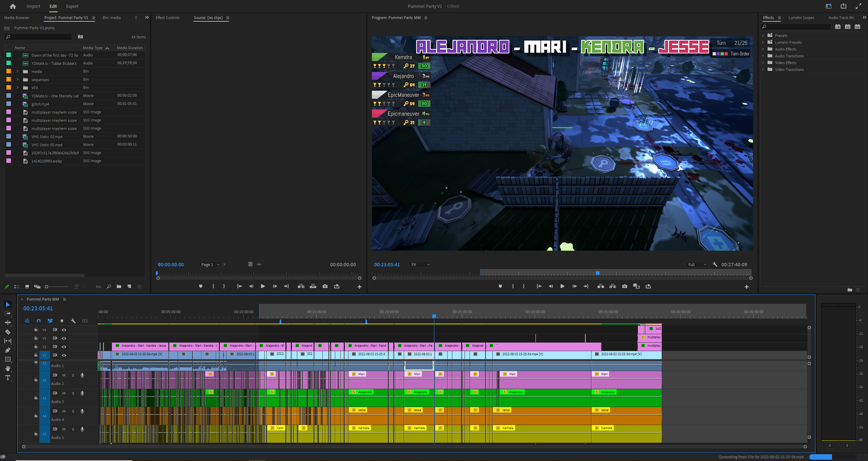Click Quick Export share icon
Image resolution: width=868 pixels, height=461 pixels.
click(x=844, y=6)
